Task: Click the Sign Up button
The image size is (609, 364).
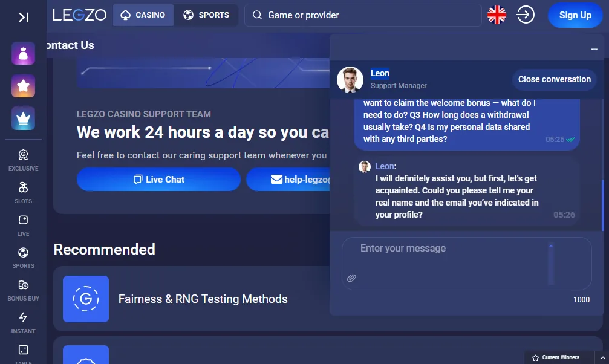Action: point(575,15)
